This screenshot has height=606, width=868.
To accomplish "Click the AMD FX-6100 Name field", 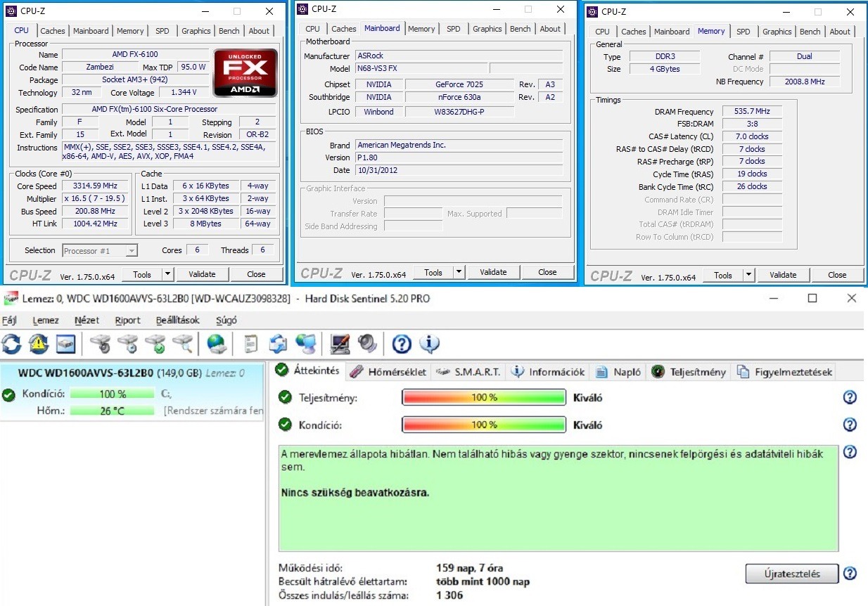I will (135, 54).
